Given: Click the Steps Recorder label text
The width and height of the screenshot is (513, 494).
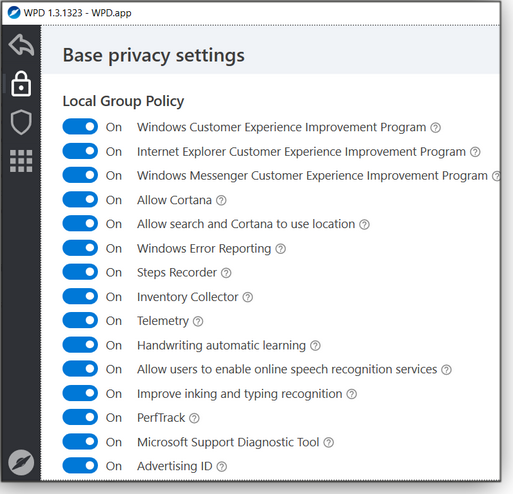Looking at the screenshot, I should point(177,273).
